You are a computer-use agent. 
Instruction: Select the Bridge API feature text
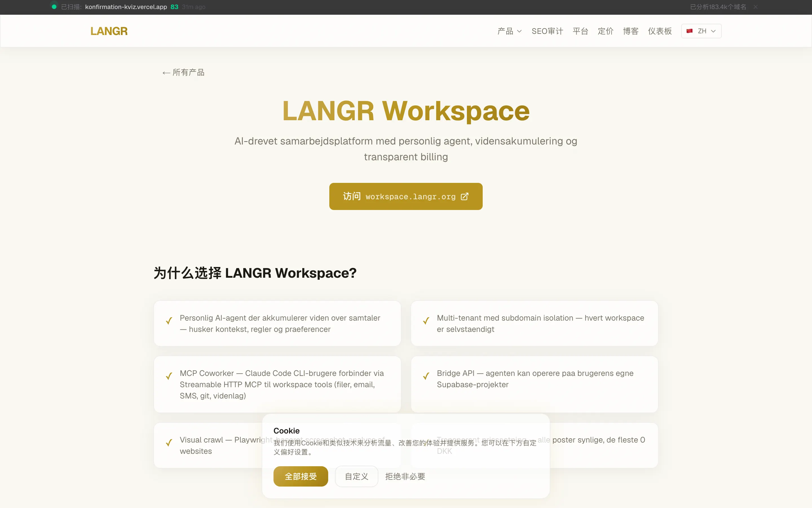point(535,379)
